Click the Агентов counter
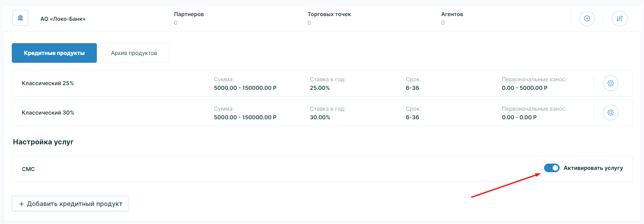Screen dimensions: 644x224 tap(452, 18)
